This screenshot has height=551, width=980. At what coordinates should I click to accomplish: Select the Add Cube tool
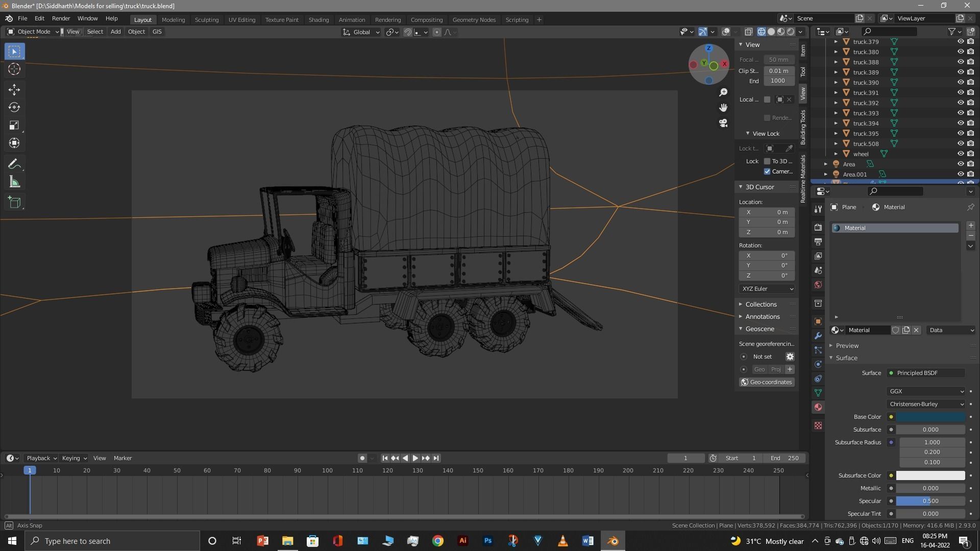(x=14, y=203)
